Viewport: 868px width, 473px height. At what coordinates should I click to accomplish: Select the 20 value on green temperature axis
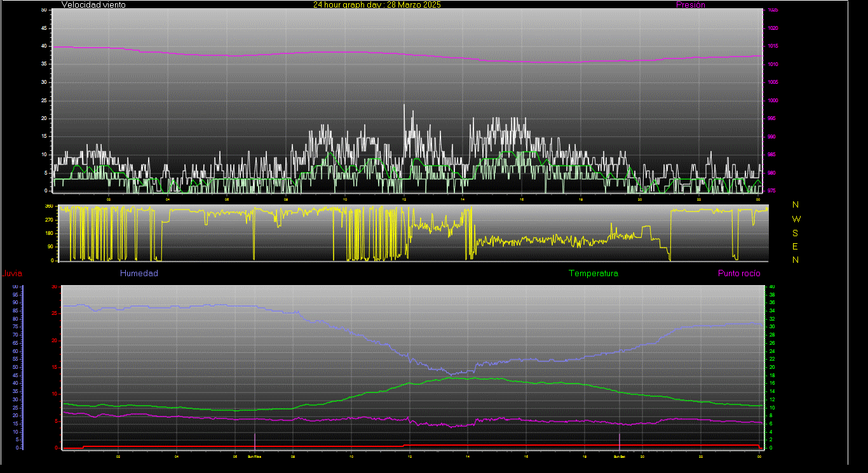click(x=772, y=367)
